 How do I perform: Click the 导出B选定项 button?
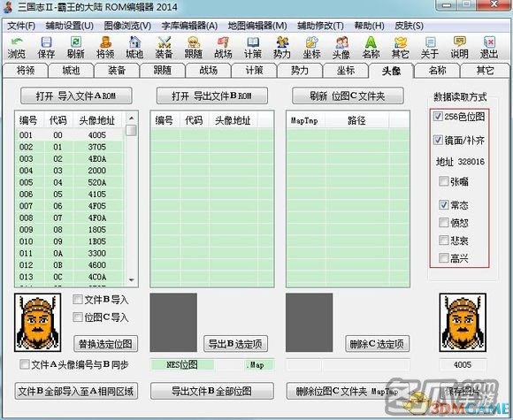coord(235,344)
